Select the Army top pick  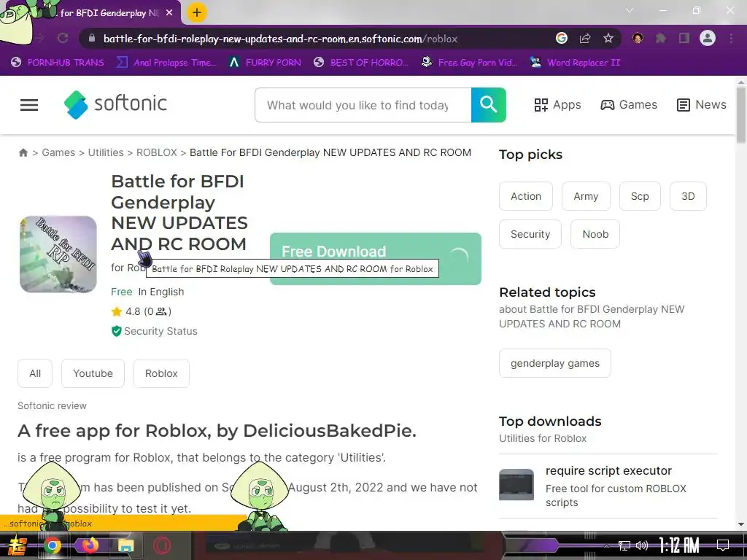[x=586, y=196]
